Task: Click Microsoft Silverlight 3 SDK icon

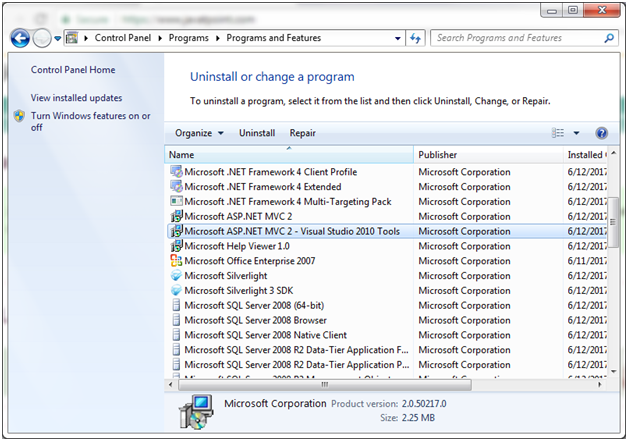Action: pos(176,290)
